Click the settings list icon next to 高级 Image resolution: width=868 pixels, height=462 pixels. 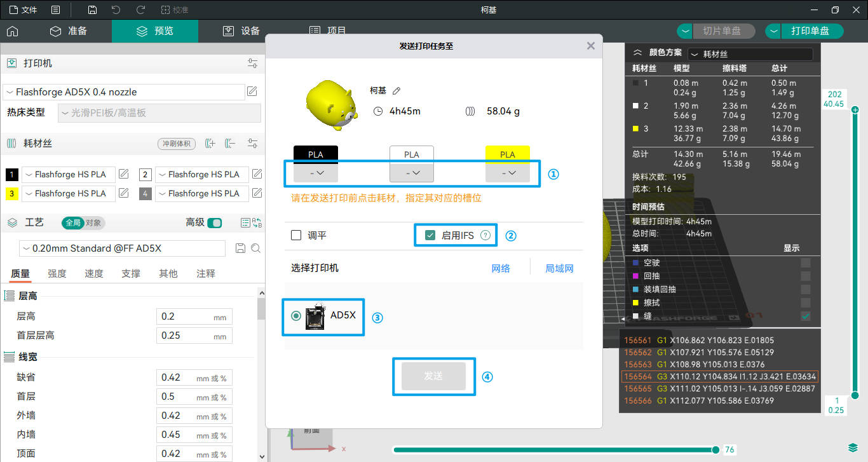click(x=245, y=223)
